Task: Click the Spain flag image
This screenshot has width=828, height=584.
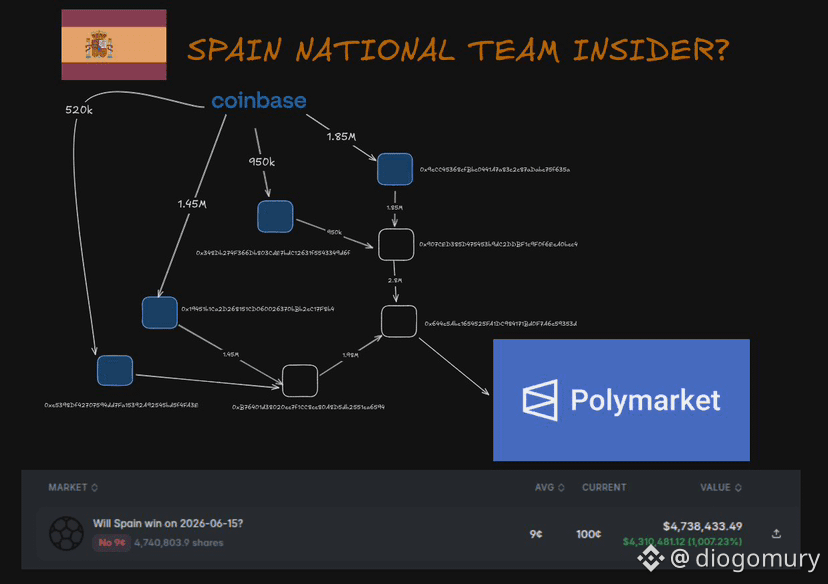Action: 114,44
